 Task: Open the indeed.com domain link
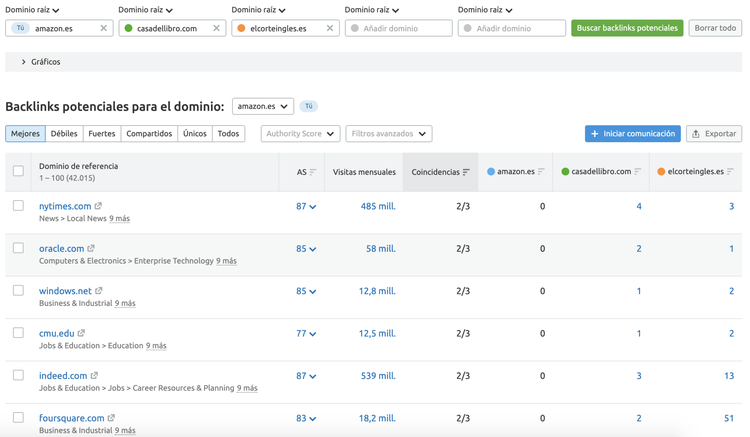63,376
